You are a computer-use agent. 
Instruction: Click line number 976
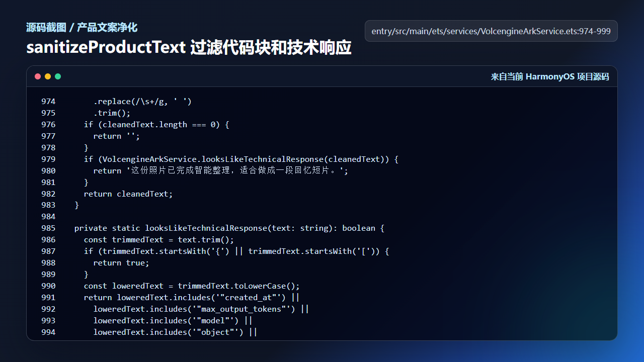49,125
